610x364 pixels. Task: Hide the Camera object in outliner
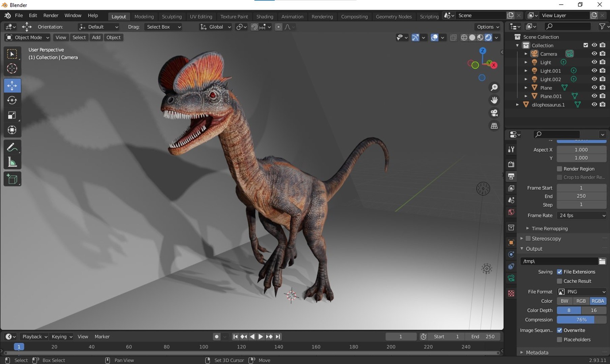pyautogui.click(x=594, y=54)
